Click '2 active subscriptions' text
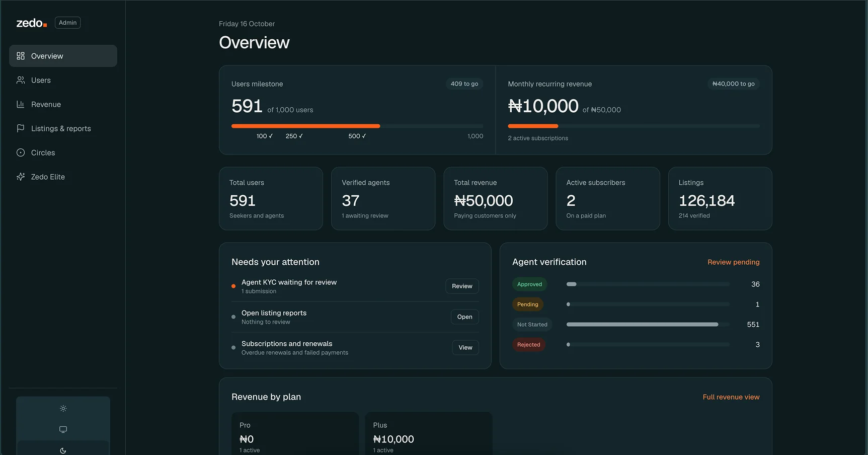This screenshot has height=455, width=868. point(538,138)
